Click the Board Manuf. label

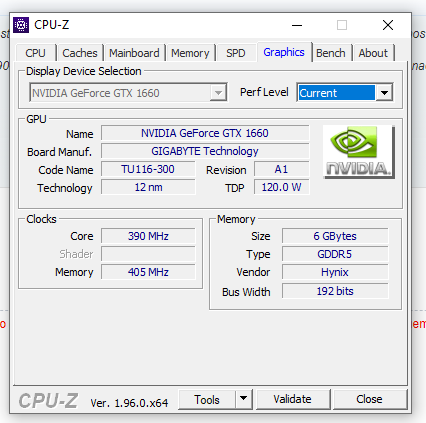[x=59, y=152]
